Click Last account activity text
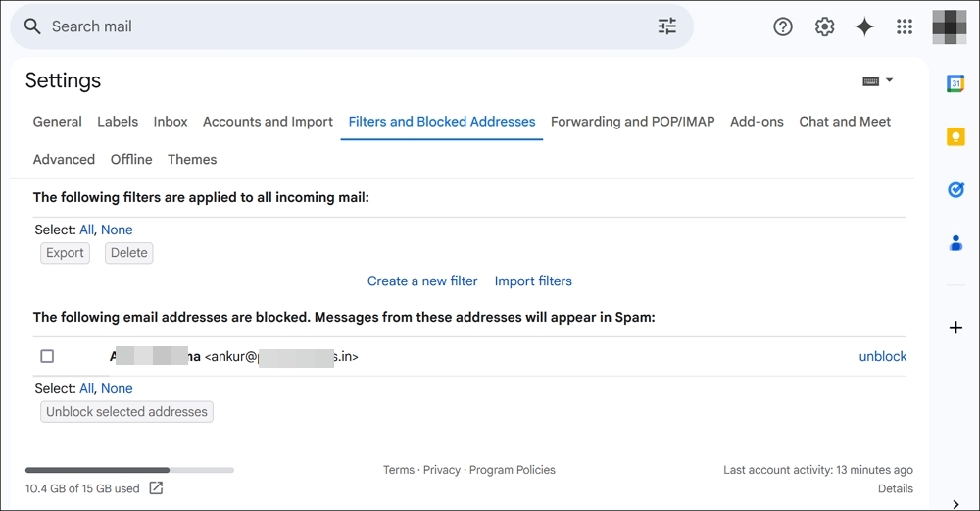 coord(818,470)
